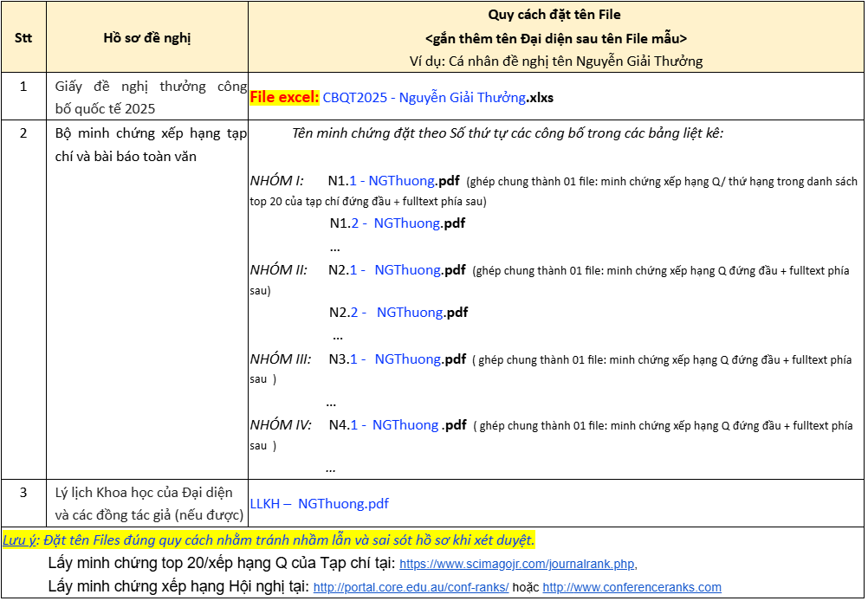Click the 'NHÓM I:' label
Screen dimensions: 868x601
point(276,181)
